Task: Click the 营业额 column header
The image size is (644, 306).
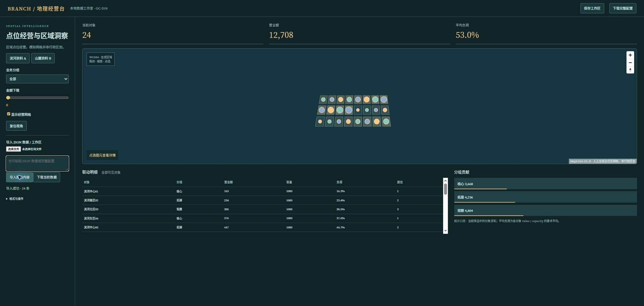Action: point(228,182)
